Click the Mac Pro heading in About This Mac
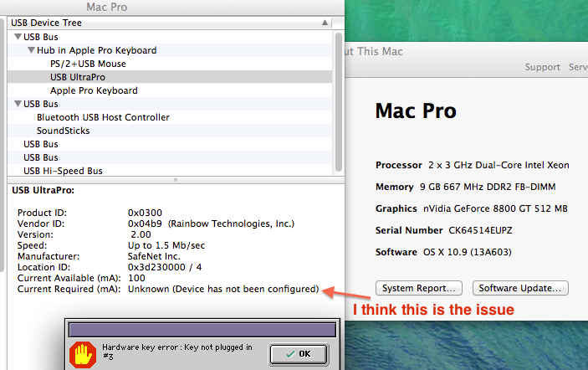 (416, 111)
